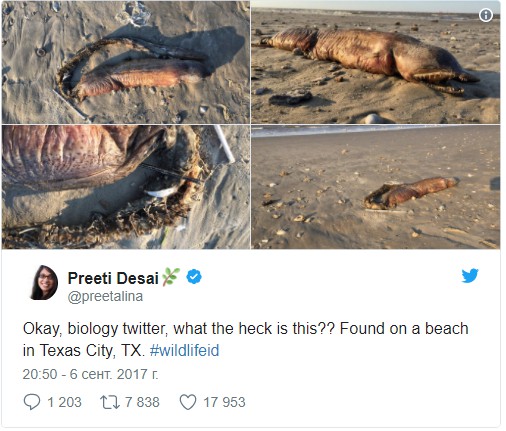Image resolution: width=506 pixels, height=431 pixels.
Task: View the top-right creature close-up photo
Action: [375, 62]
